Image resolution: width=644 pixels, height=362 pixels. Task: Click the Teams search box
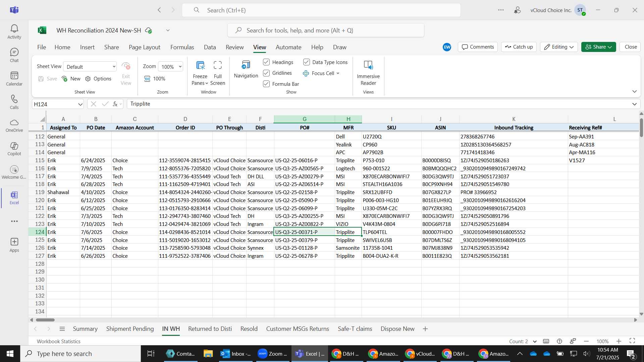(x=321, y=10)
